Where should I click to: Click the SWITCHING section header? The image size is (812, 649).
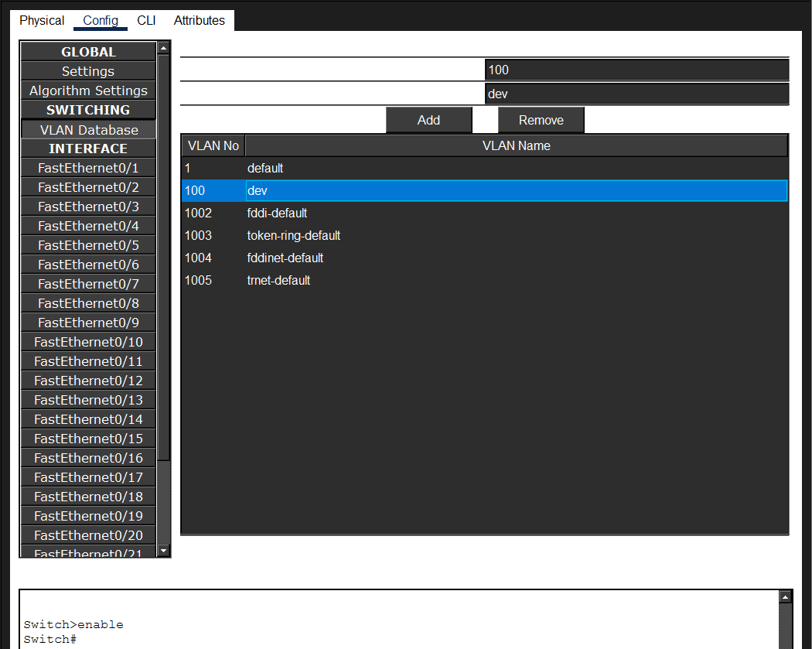pyautogui.click(x=88, y=110)
